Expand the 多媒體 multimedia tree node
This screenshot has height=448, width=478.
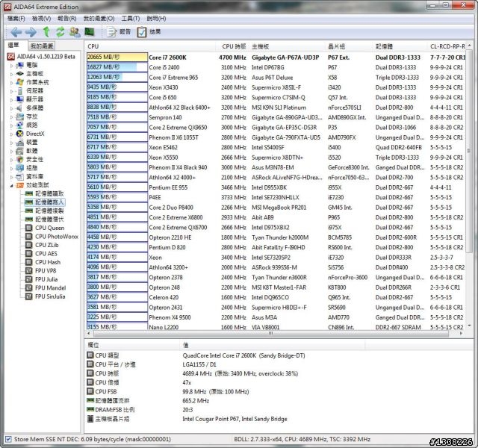pyautogui.click(x=12, y=108)
